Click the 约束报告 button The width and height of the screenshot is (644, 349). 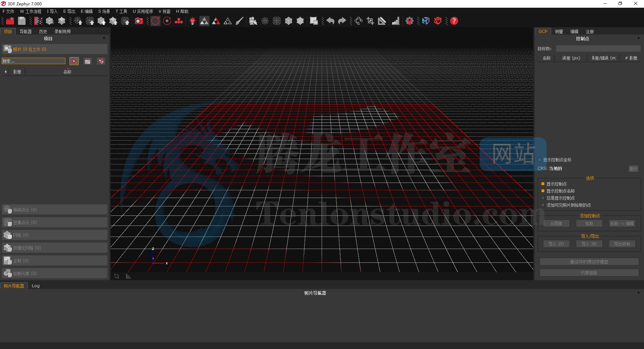589,273
